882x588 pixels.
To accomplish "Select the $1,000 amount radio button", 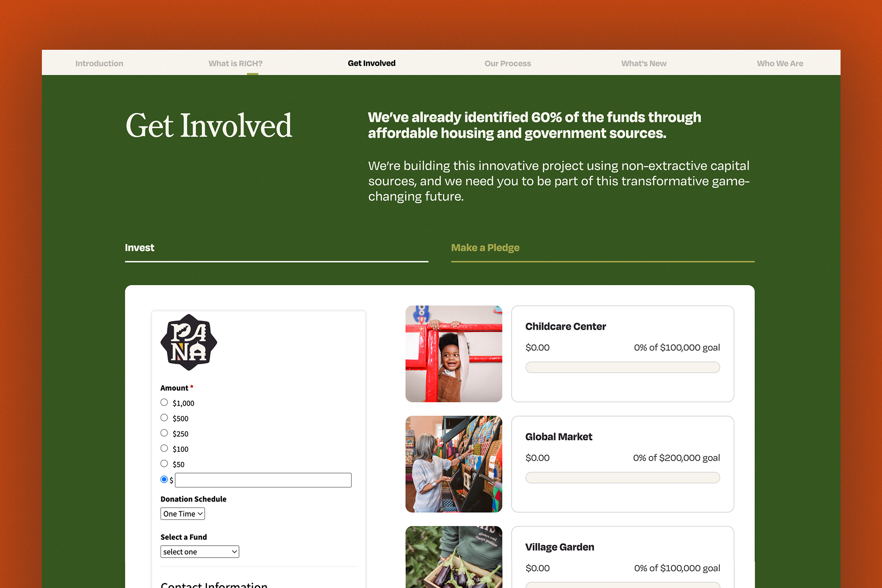I will [164, 402].
